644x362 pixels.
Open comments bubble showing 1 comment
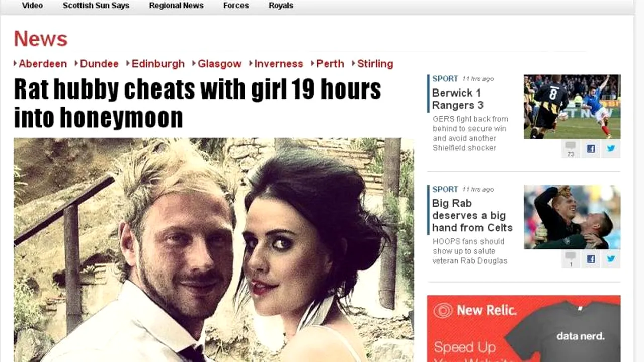(571, 259)
